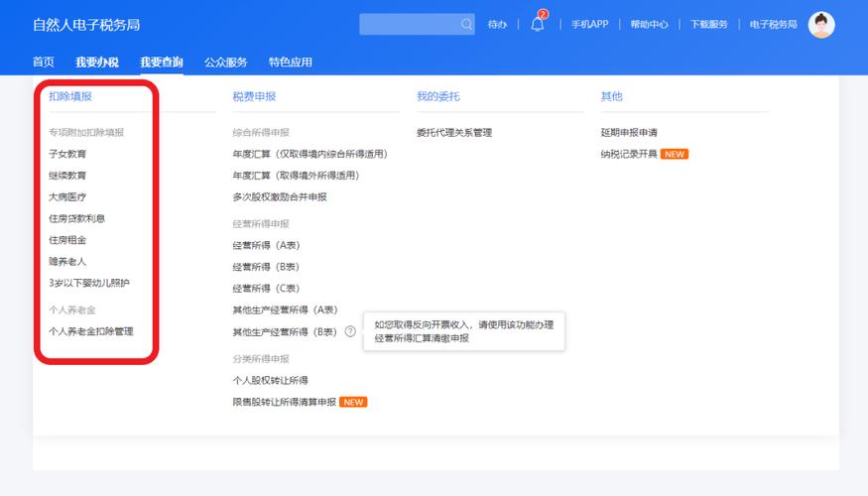Click 自然人电子税务局 site title
The image size is (868, 496).
tap(86, 25)
